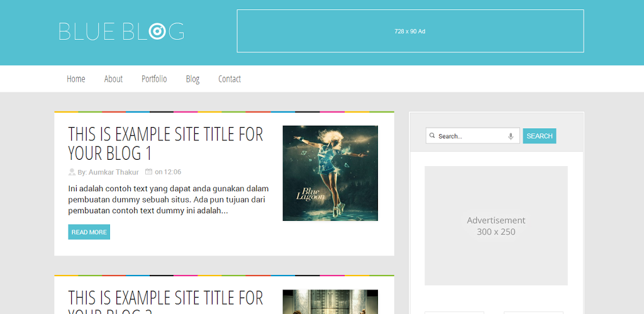Viewport: 644px width, 314px height.
Task: Click the calendar icon next to 12:06
Action: [148, 172]
